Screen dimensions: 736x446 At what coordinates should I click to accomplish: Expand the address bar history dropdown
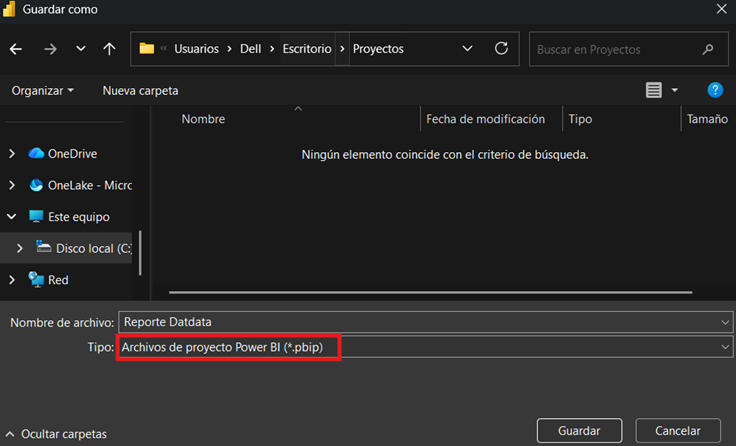tap(467, 48)
